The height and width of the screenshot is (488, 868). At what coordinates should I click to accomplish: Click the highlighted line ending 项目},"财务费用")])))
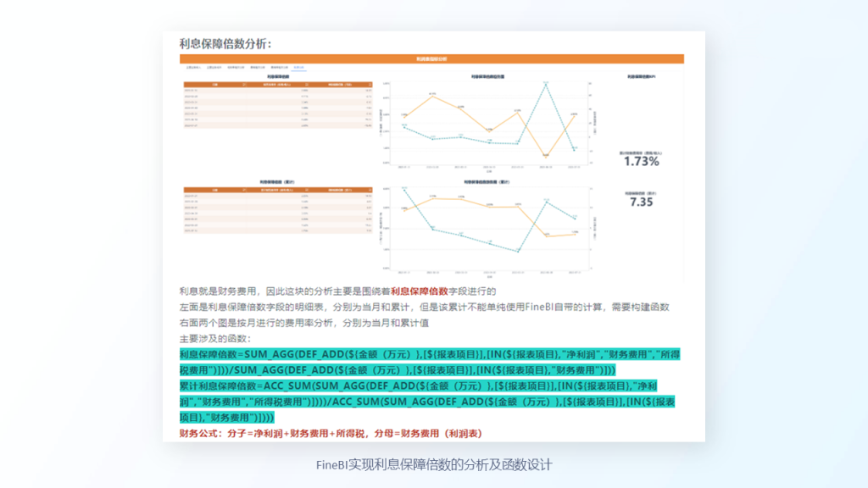coord(227,418)
